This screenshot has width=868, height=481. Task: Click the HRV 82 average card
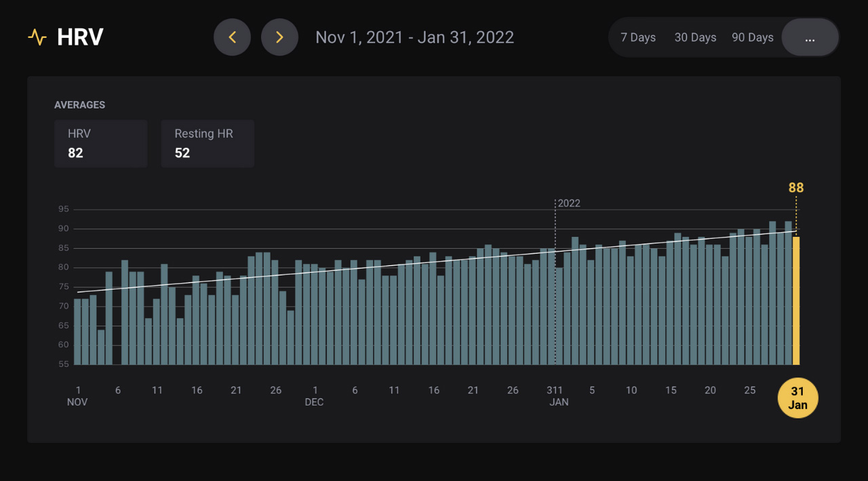[100, 143]
